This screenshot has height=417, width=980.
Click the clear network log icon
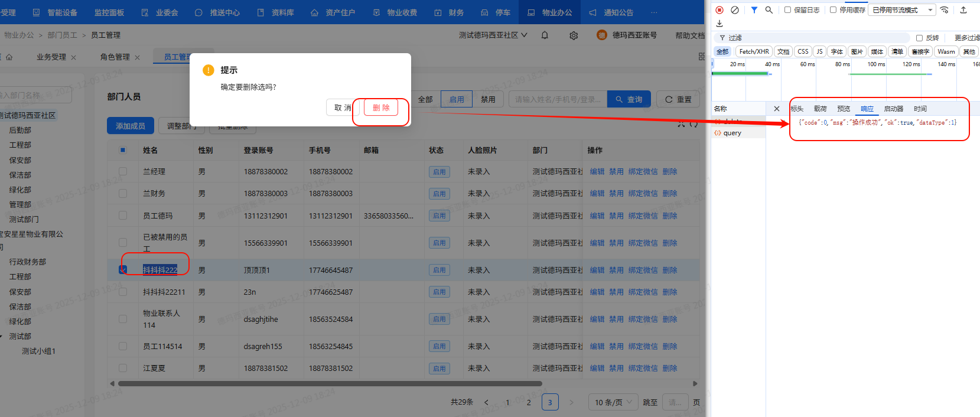[735, 10]
